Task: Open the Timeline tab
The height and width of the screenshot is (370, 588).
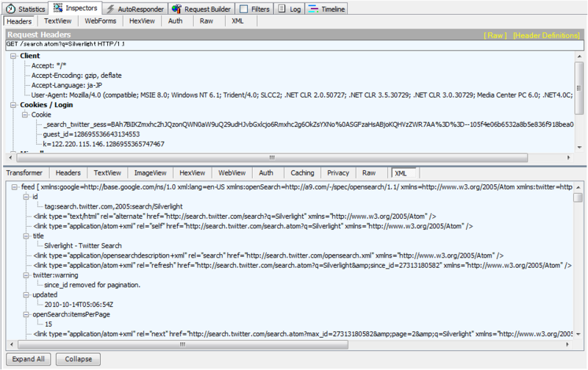Action: click(x=326, y=9)
